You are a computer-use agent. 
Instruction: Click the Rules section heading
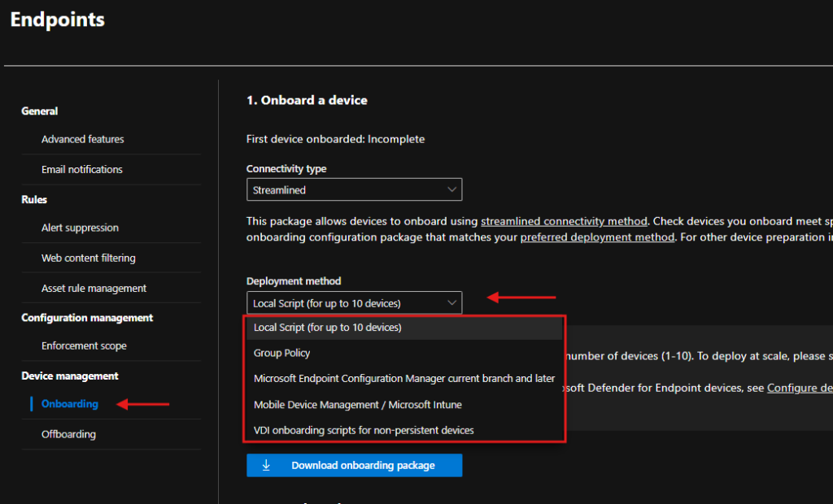(34, 200)
